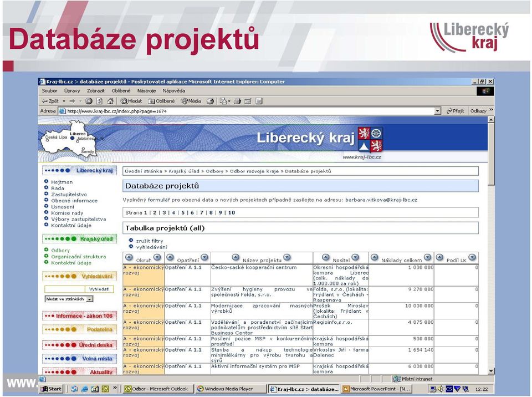The height and width of the screenshot is (397, 532).
Task: Open the Podatelna sidebar banner
Action: pyautogui.click(x=80, y=329)
